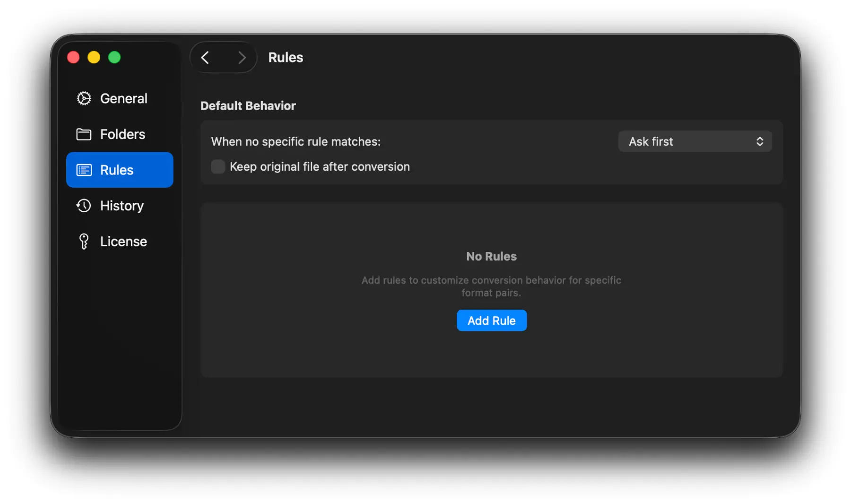Screen dimensions: 851x504
Task: Enable Keep original file after conversion checkbox
Action: point(217,167)
